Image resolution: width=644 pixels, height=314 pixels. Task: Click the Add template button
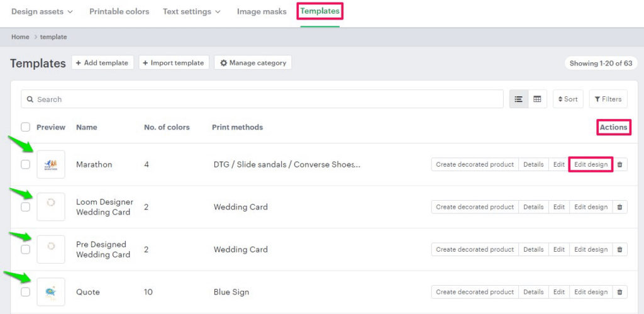coord(103,63)
